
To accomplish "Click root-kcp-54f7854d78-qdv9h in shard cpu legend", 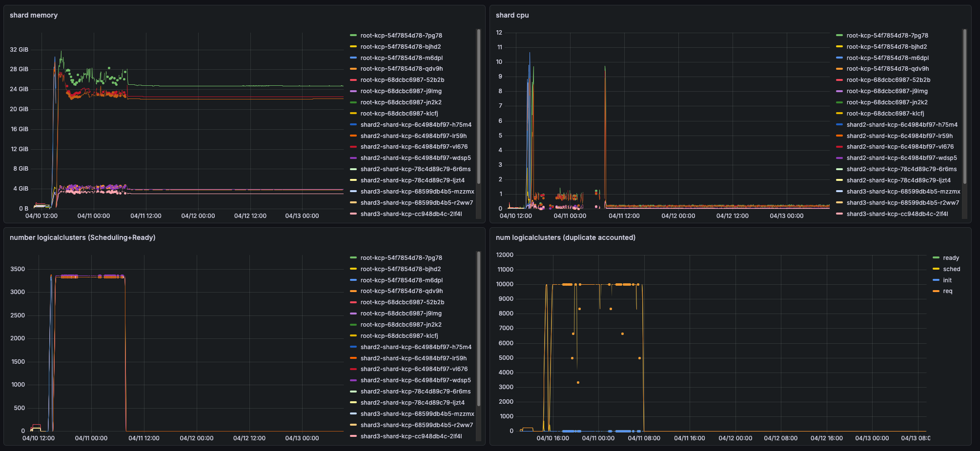I will 888,69.
